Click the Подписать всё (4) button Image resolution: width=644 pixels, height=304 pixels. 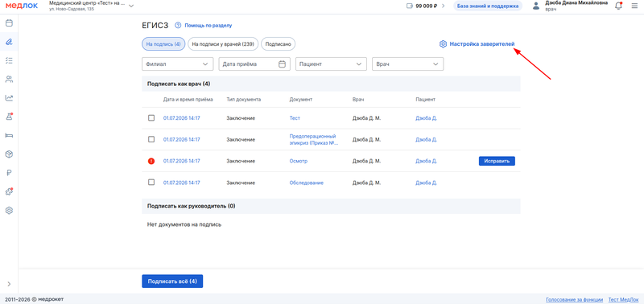(x=172, y=281)
